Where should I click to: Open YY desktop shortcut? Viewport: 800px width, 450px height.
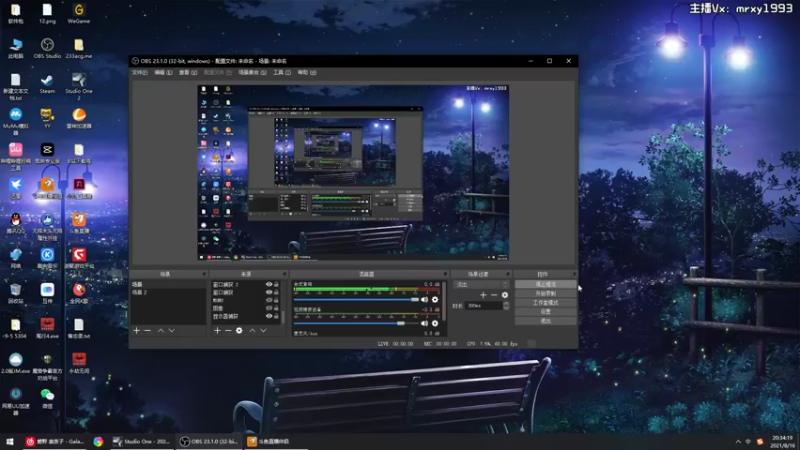point(47,118)
